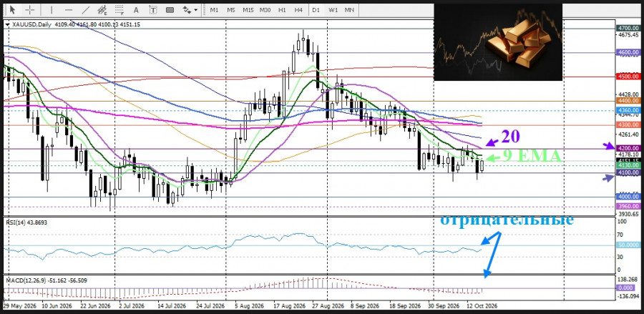This screenshot has width=644, height=314.
Task: Click the RSI 50.0000 level label
Action: (x=628, y=245)
